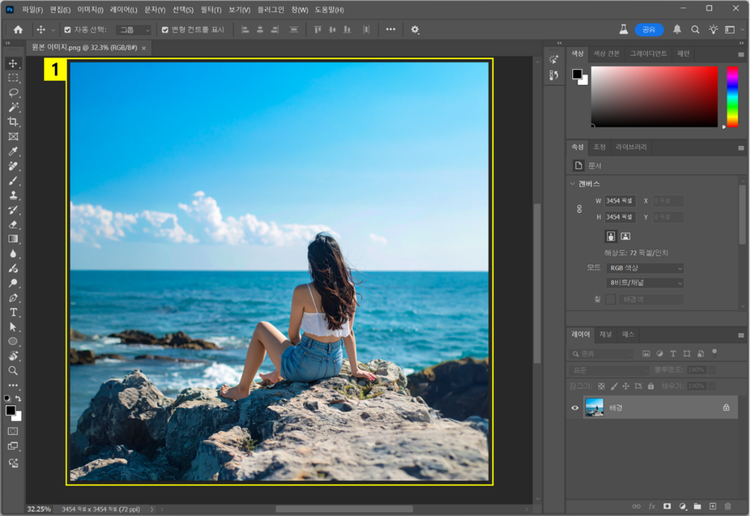Choose the Eyedropper tool
750x516 pixels.
tap(13, 151)
